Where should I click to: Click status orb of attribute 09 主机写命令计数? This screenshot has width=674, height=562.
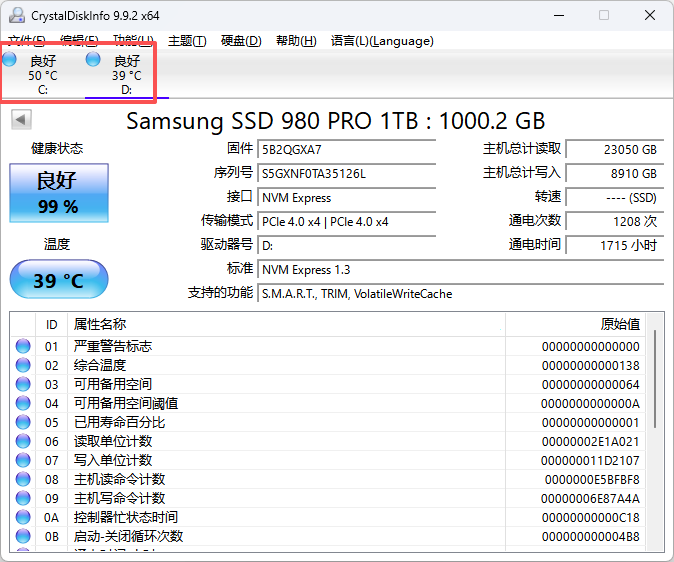point(23,498)
